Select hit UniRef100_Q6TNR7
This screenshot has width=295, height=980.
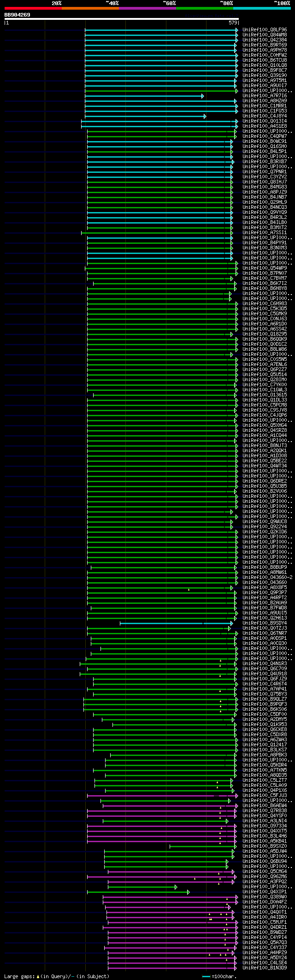[265, 633]
